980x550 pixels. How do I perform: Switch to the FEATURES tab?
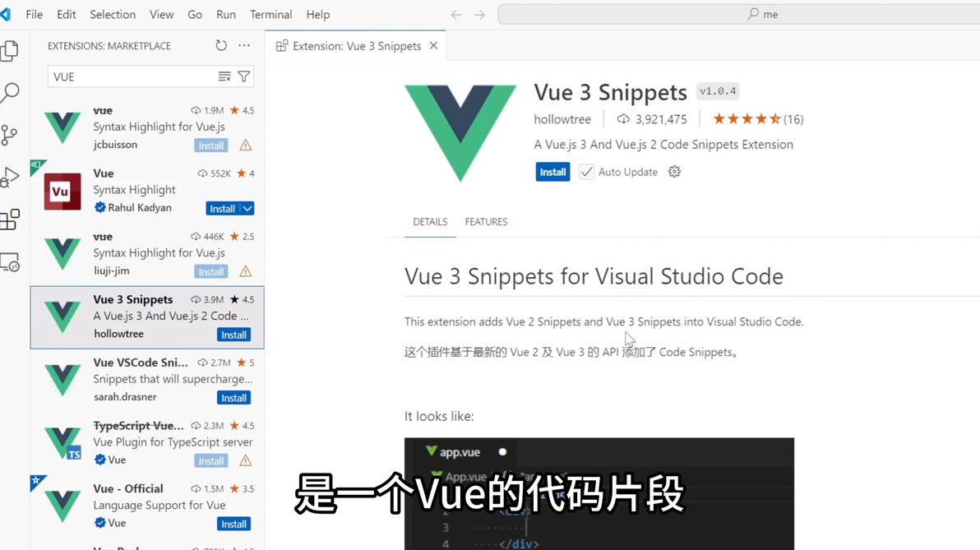486,222
